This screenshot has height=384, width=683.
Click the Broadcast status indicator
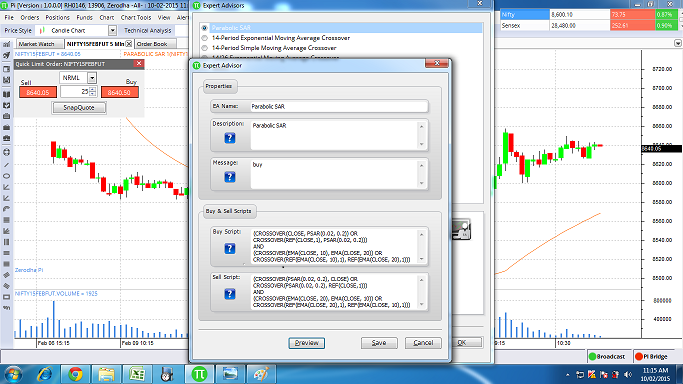pyautogui.click(x=607, y=357)
